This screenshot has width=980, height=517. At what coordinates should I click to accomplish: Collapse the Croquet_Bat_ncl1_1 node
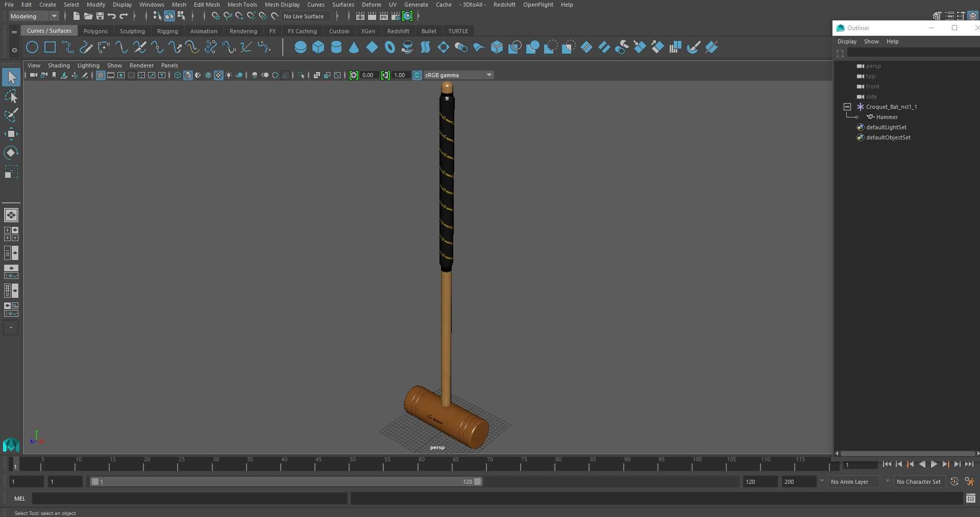pyautogui.click(x=847, y=107)
